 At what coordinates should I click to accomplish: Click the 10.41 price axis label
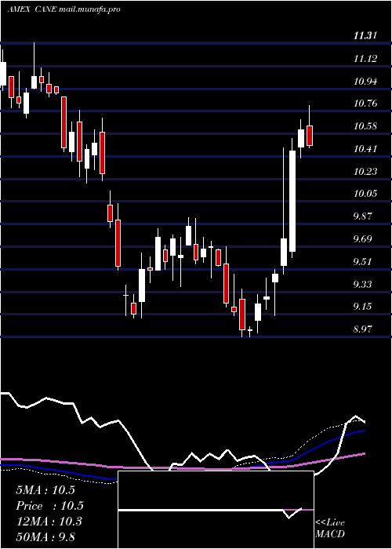(x=365, y=149)
